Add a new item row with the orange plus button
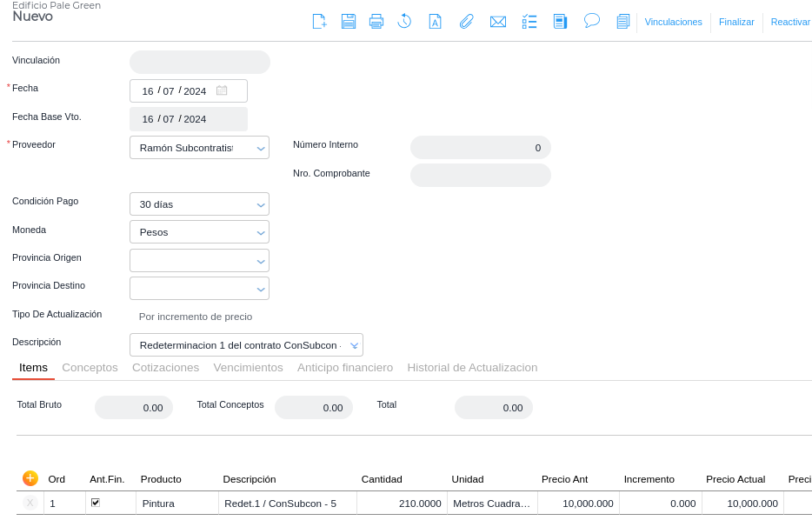Screen dimensions: 812x527 coord(30,478)
